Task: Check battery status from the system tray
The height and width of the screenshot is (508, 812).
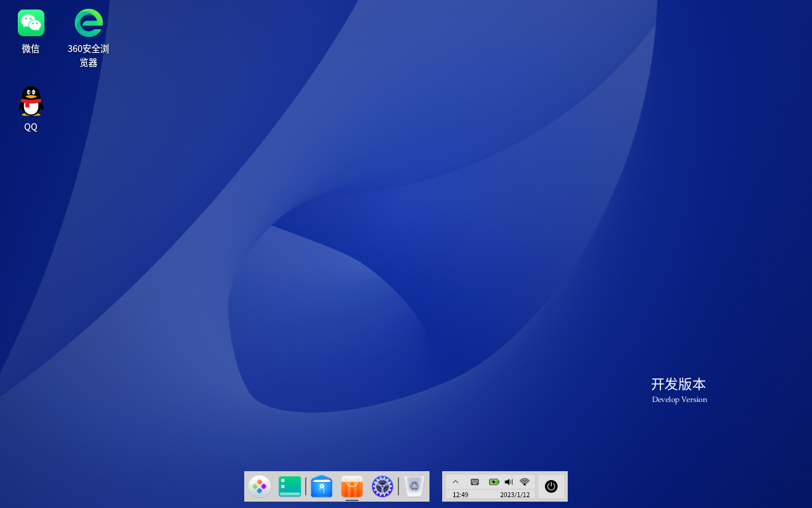Action: click(x=494, y=482)
